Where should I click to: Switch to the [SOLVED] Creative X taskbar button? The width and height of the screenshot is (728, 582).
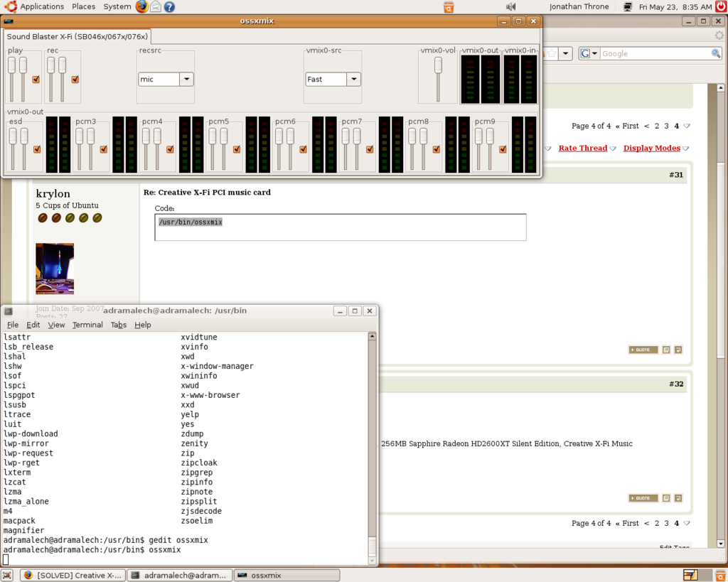(x=73, y=575)
